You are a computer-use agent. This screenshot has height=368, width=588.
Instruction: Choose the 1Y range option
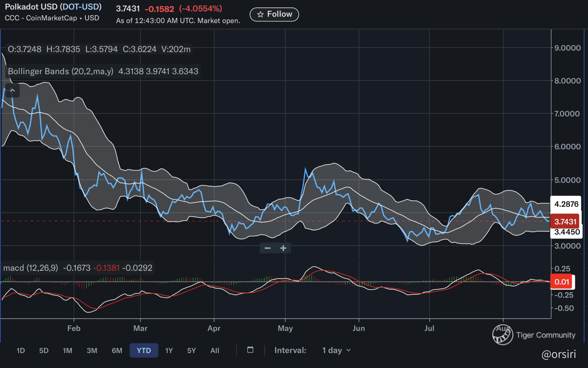pos(169,350)
